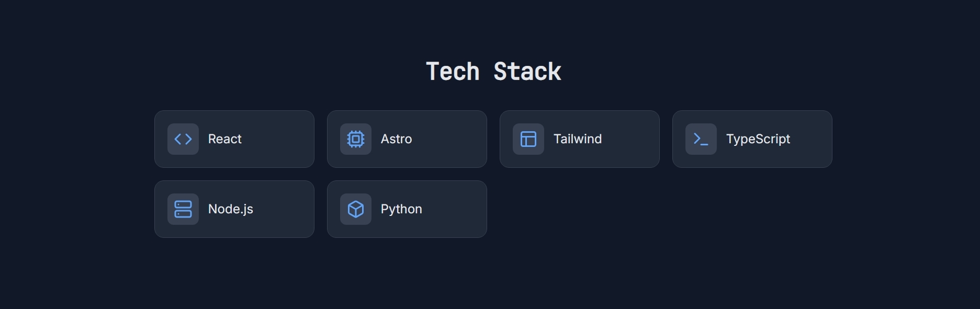Image resolution: width=980 pixels, height=309 pixels.
Task: Click the Node.js text label
Action: tap(230, 209)
